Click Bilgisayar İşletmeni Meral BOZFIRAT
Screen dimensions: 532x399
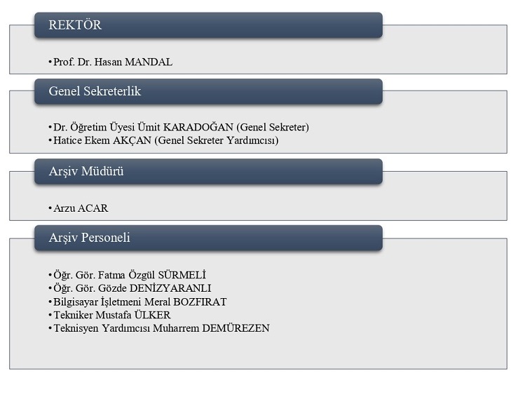139,302
